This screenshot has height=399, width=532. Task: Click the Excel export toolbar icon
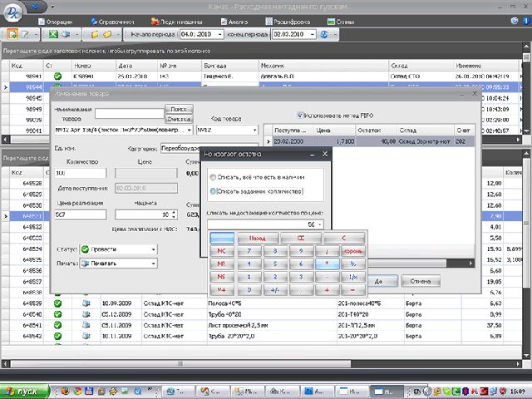coord(53,34)
